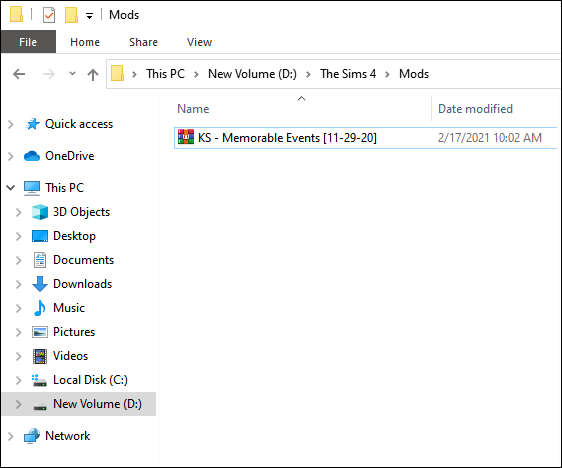The image size is (562, 468).
Task: Click the Pictures icon
Action: 40,332
